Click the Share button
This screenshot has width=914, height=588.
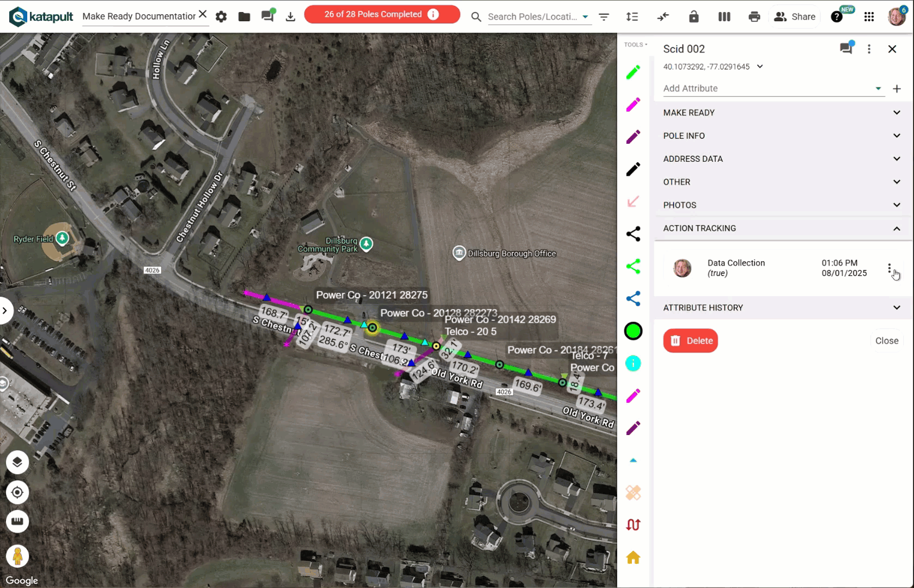click(x=795, y=17)
